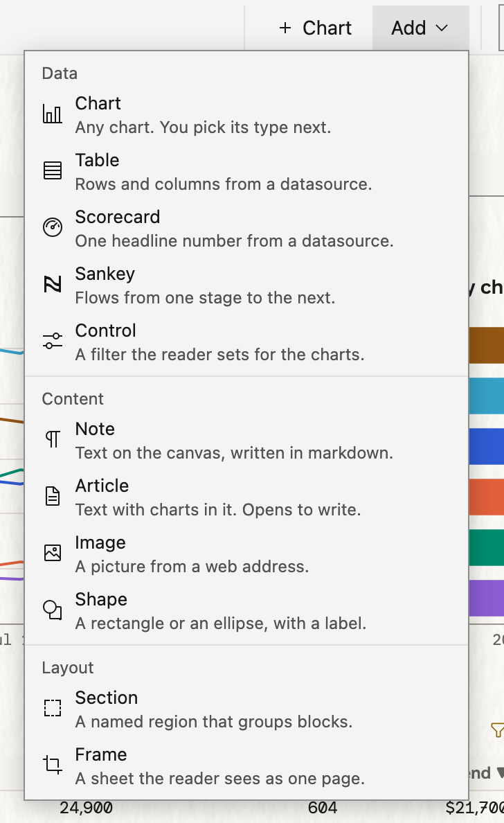
Task: Add a Note to the canvas
Action: click(x=246, y=440)
